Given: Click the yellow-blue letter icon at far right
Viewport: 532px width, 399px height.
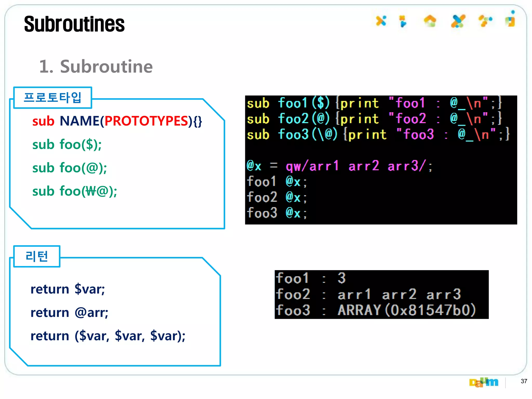Looking at the screenshot, I should point(511,19).
